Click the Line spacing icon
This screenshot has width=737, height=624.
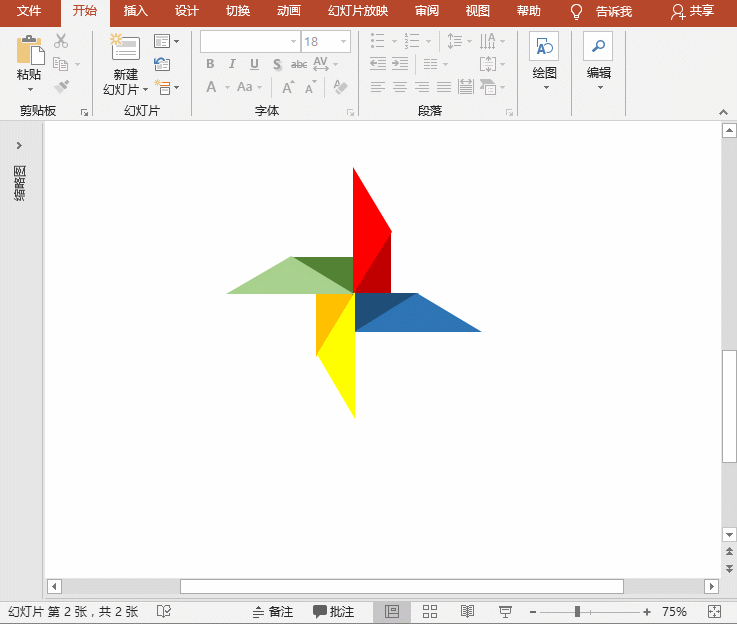coord(454,41)
